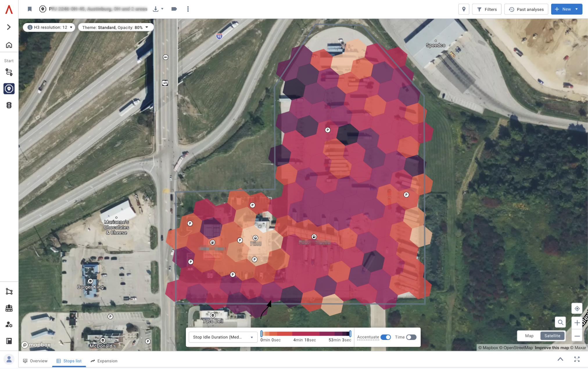Switch to the Overview tab
Image resolution: width=588 pixels, height=369 pixels.
pos(35,361)
